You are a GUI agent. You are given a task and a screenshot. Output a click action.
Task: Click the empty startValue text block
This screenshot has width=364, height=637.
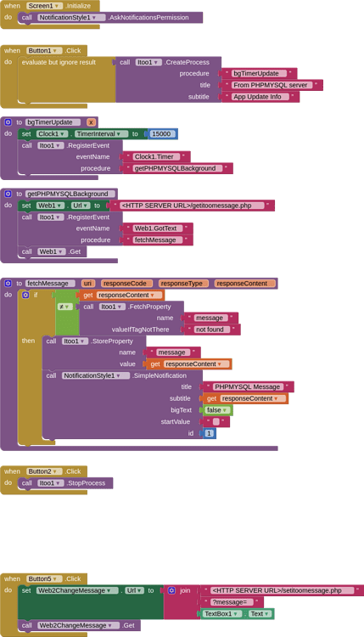(x=216, y=421)
